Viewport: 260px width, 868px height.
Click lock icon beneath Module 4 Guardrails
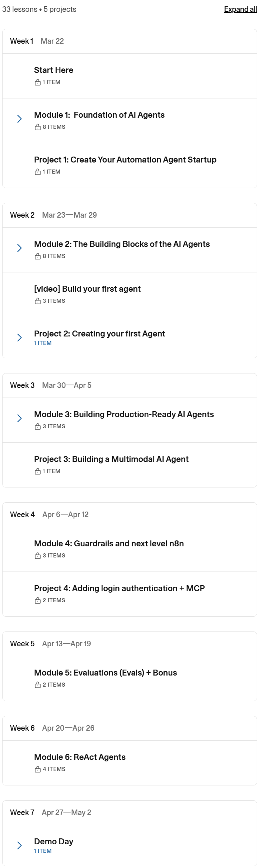(37, 556)
